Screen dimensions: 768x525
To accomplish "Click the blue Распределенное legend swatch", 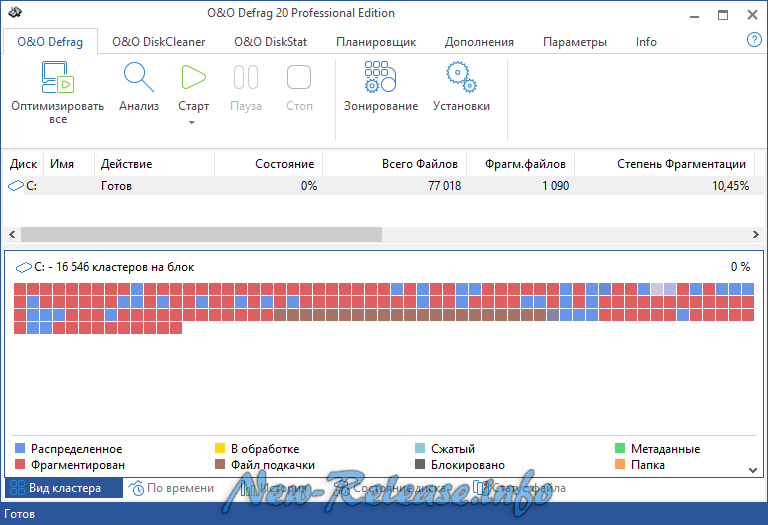I will [20, 448].
